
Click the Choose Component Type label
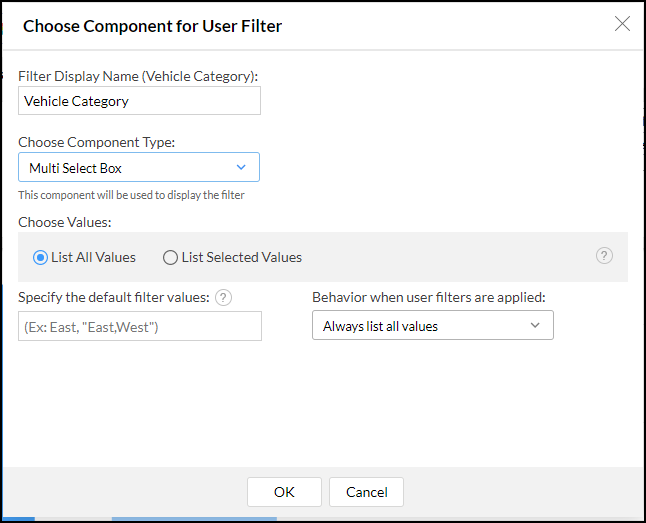96,143
